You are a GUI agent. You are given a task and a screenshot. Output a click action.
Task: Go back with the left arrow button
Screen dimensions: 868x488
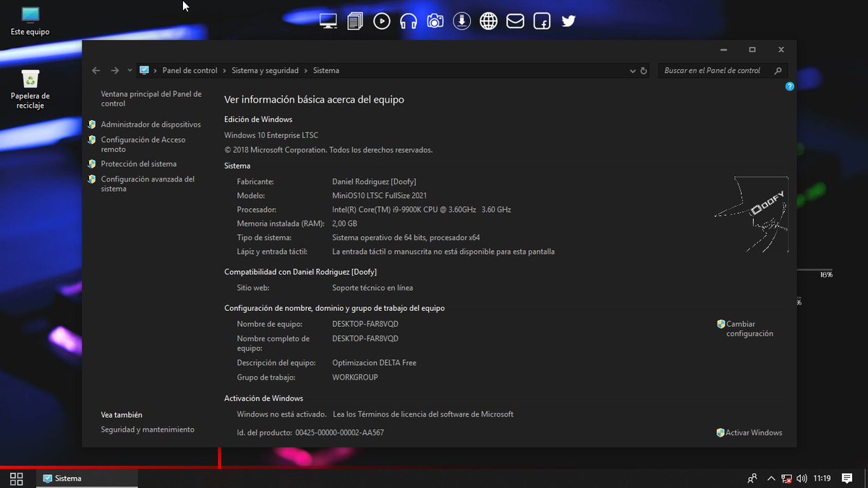96,70
